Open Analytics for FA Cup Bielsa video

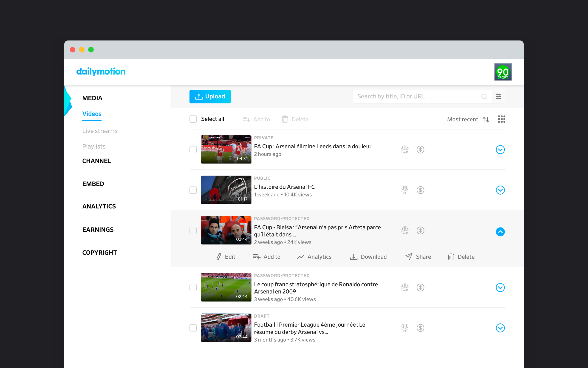[x=314, y=257]
